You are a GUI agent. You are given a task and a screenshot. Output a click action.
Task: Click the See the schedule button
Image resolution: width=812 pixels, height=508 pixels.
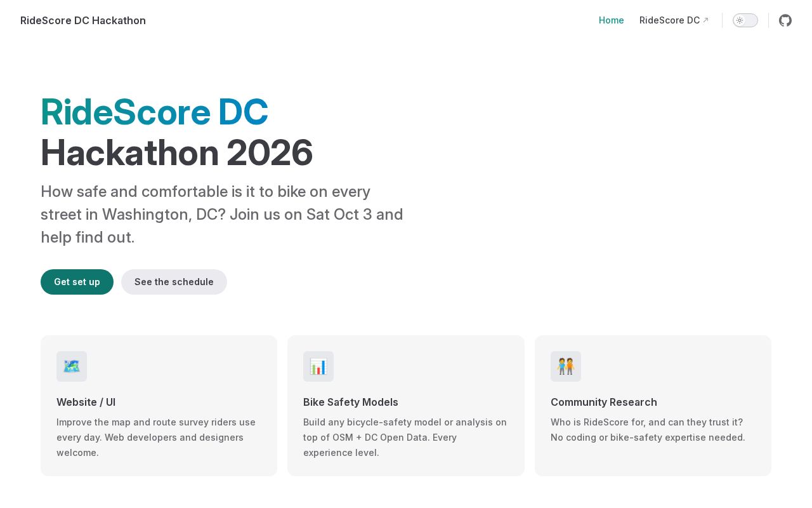[x=174, y=282]
